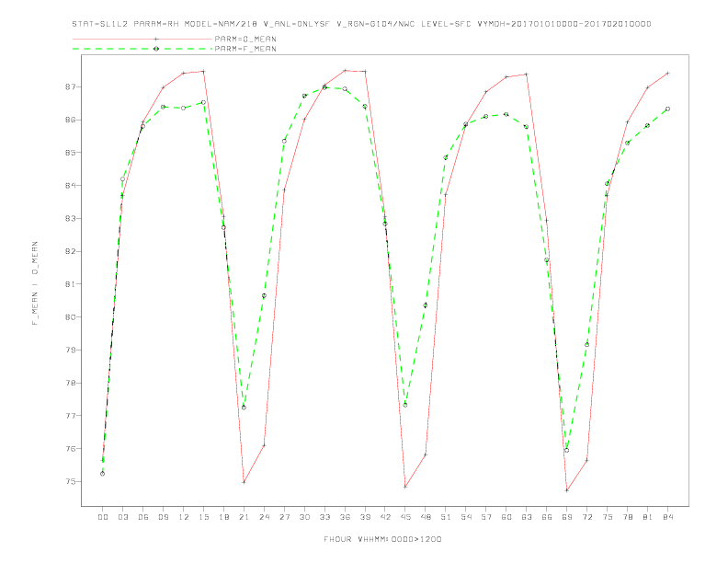Click x-axis tick label 00

click(x=103, y=517)
